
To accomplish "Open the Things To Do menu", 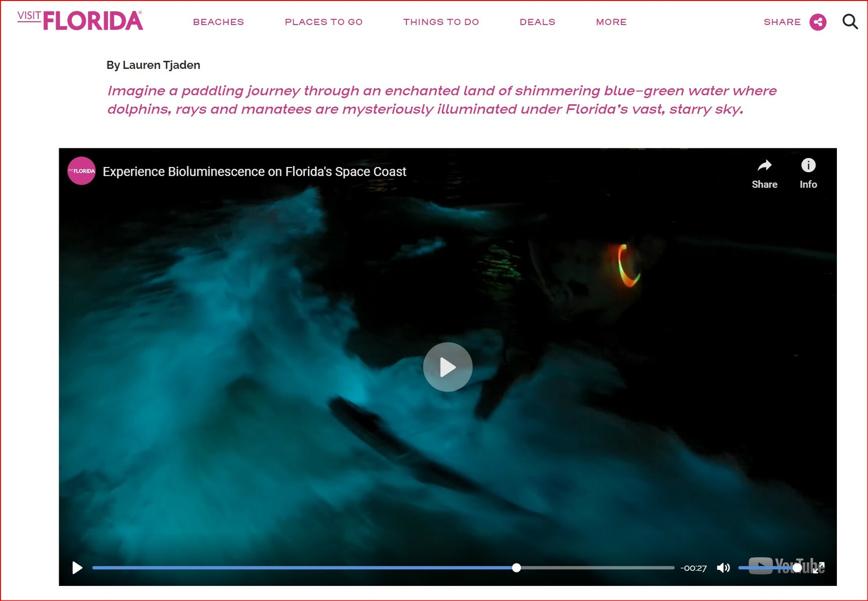I will [441, 22].
